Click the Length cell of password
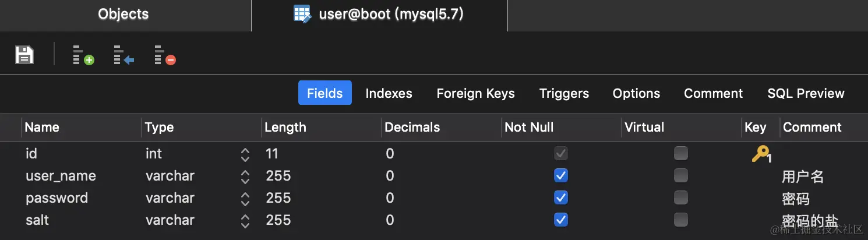868x240 pixels. pyautogui.click(x=321, y=198)
